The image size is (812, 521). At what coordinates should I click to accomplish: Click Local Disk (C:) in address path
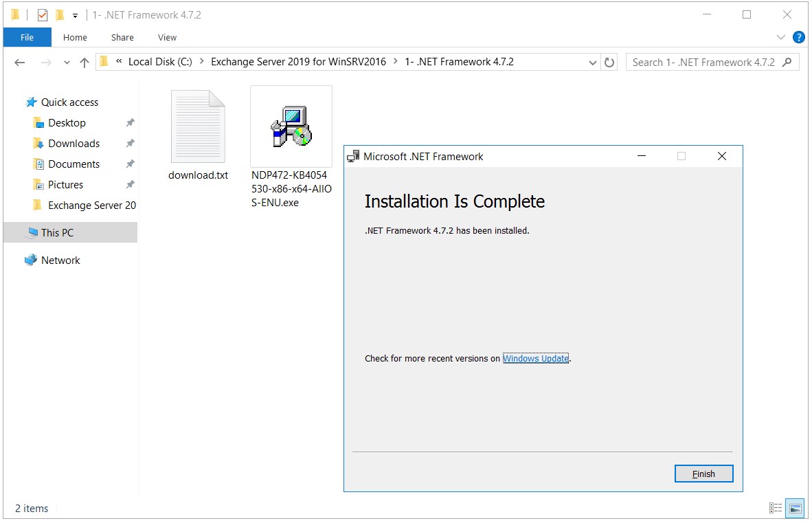coord(160,62)
